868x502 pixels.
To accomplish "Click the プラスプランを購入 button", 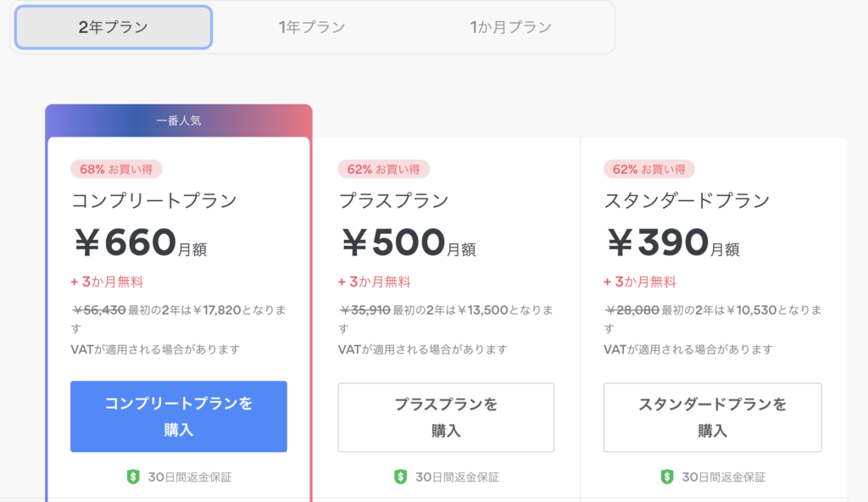I will click(446, 417).
